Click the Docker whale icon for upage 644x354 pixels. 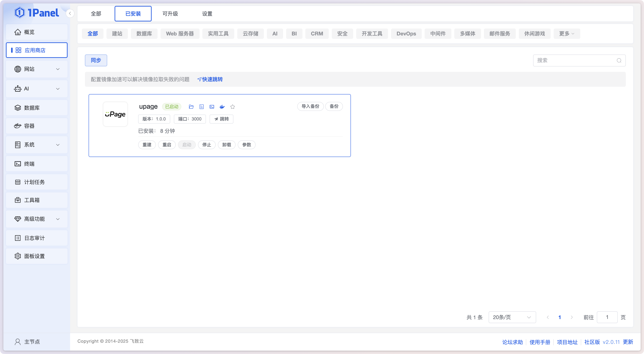[x=222, y=107]
